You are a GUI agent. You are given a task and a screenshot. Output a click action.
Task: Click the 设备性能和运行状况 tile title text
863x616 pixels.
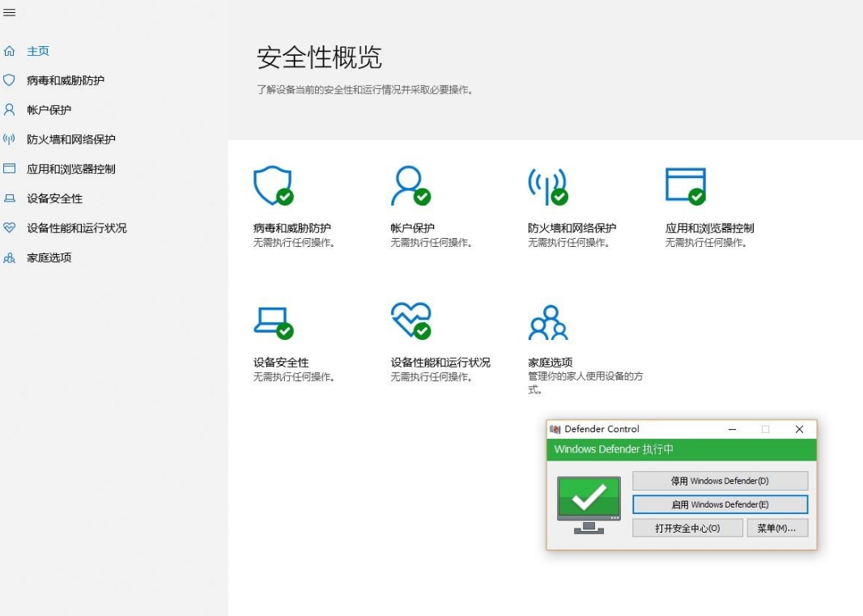coord(440,362)
